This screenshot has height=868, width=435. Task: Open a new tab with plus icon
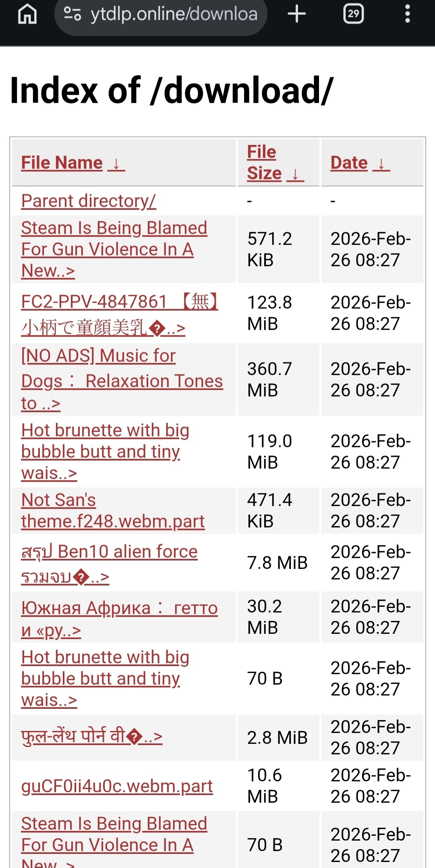[297, 14]
